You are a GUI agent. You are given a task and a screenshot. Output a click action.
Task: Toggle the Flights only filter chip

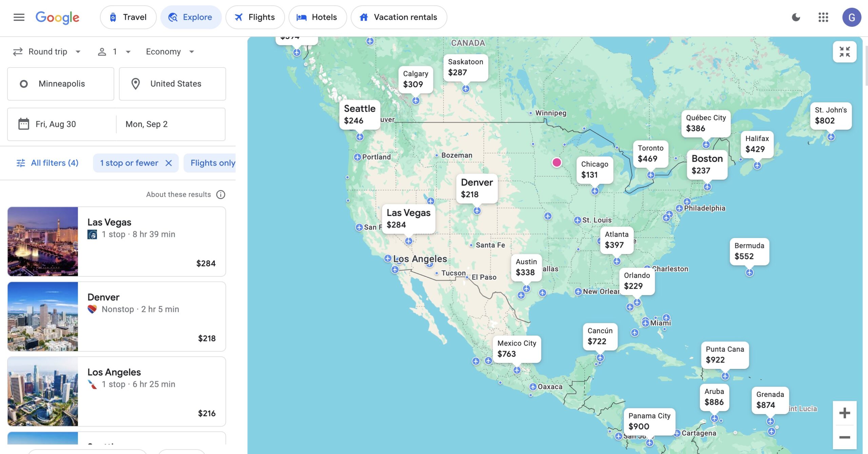[212, 163]
